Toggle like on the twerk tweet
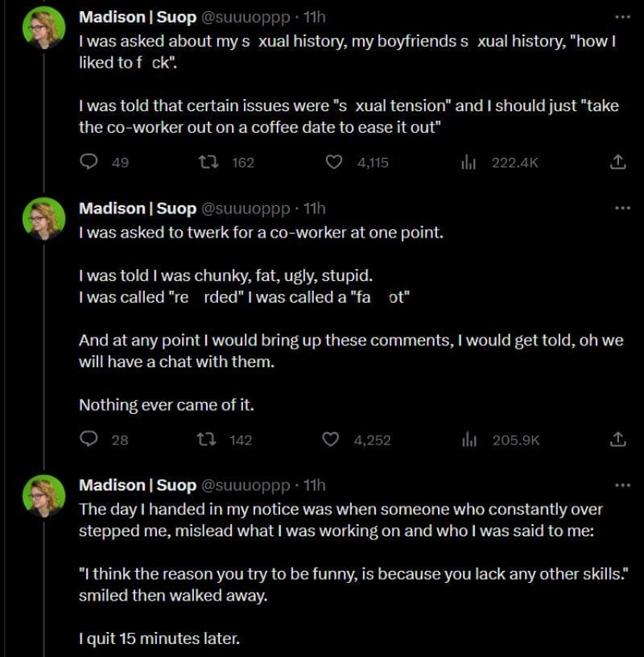 point(330,440)
